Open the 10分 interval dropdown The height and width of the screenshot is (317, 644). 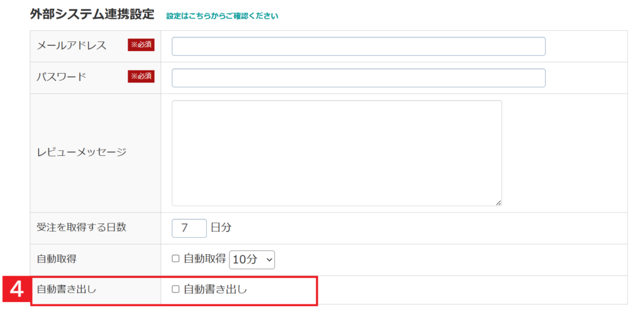point(252,259)
